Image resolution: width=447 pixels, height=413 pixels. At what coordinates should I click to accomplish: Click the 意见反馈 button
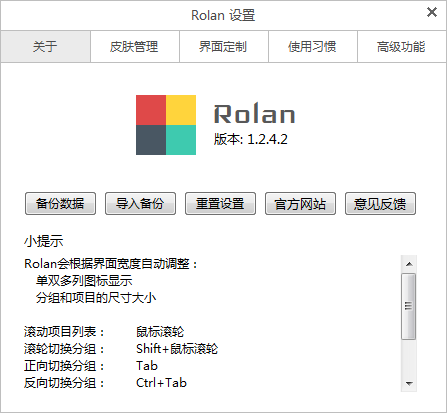pos(380,203)
